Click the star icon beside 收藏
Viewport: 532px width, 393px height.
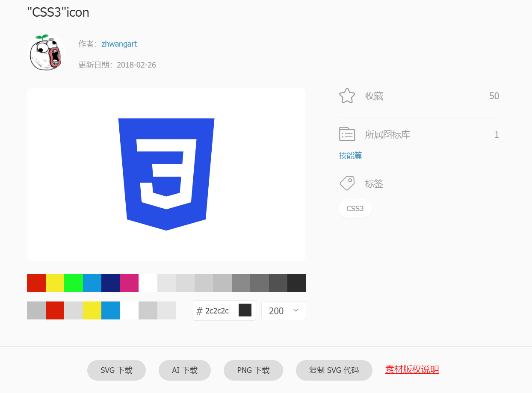point(347,96)
